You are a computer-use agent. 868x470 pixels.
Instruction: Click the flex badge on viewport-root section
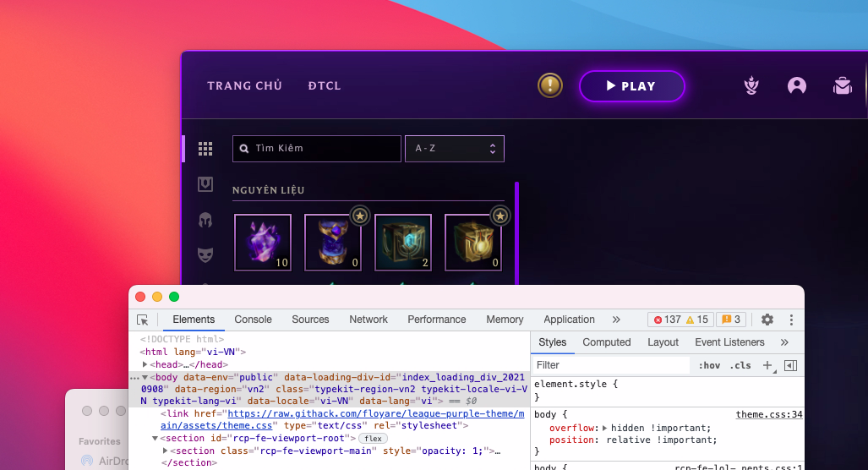click(373, 439)
